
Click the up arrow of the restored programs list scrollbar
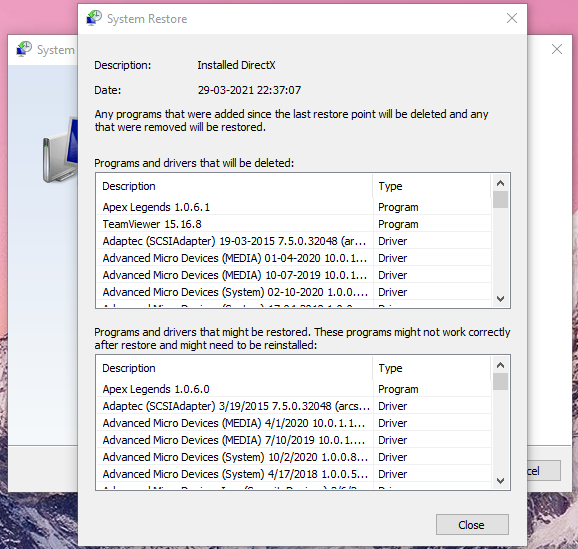coord(500,365)
